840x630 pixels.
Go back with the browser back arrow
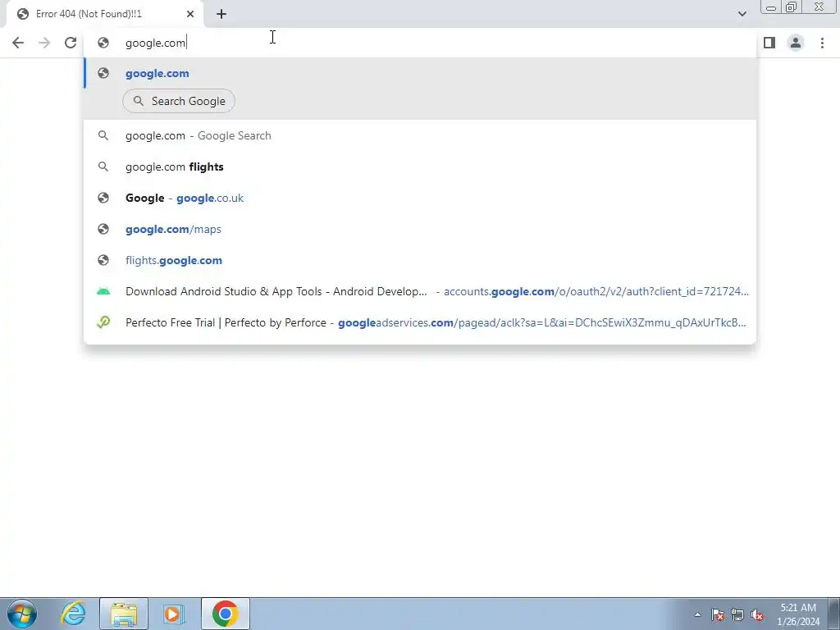(x=18, y=43)
